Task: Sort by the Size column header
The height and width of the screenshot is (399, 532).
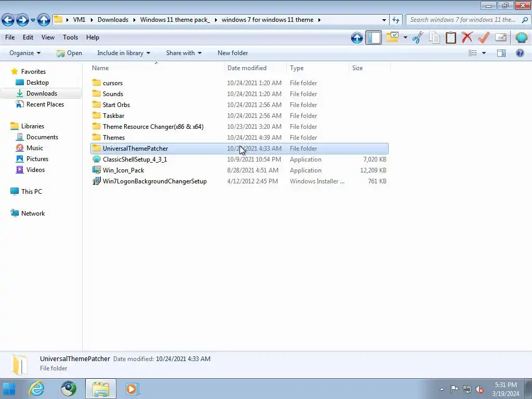Action: tap(369, 68)
